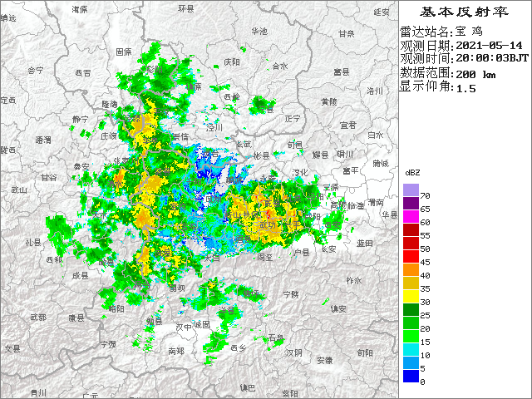Click the yellow legend color swatch

point(411,296)
